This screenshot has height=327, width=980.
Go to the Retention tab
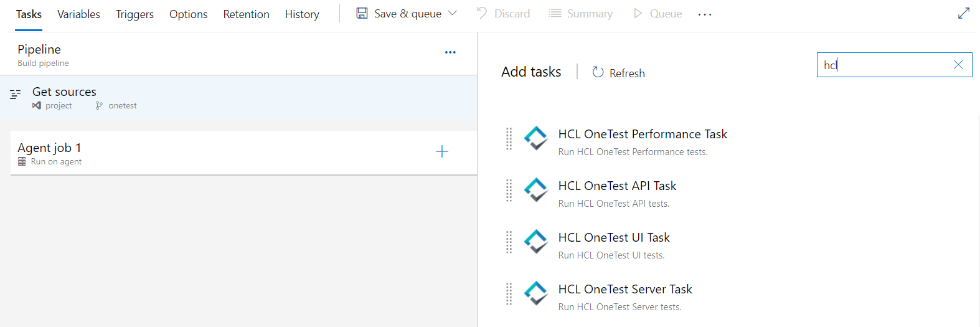pyautogui.click(x=246, y=14)
